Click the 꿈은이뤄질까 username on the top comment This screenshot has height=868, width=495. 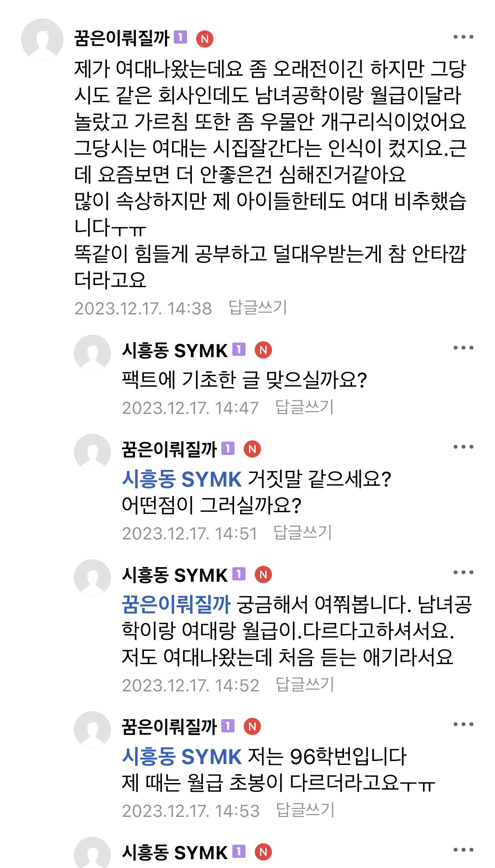pos(122,38)
